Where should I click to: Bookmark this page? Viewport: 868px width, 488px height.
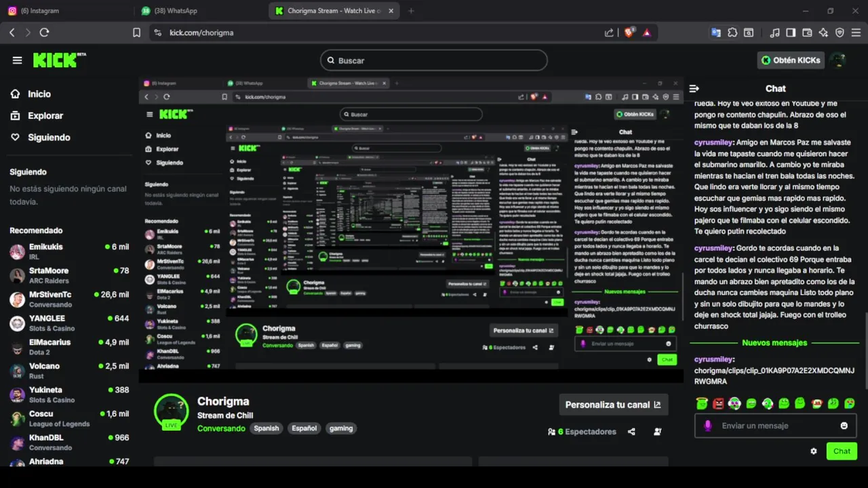pyautogui.click(x=136, y=33)
